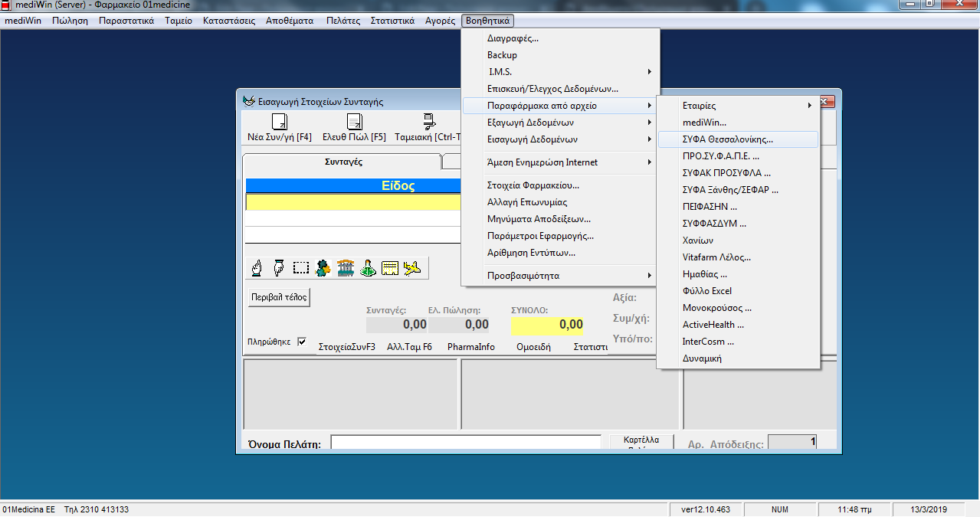Choose Διαγραφές... from the menu
The image size is (980, 517).
(561, 38)
